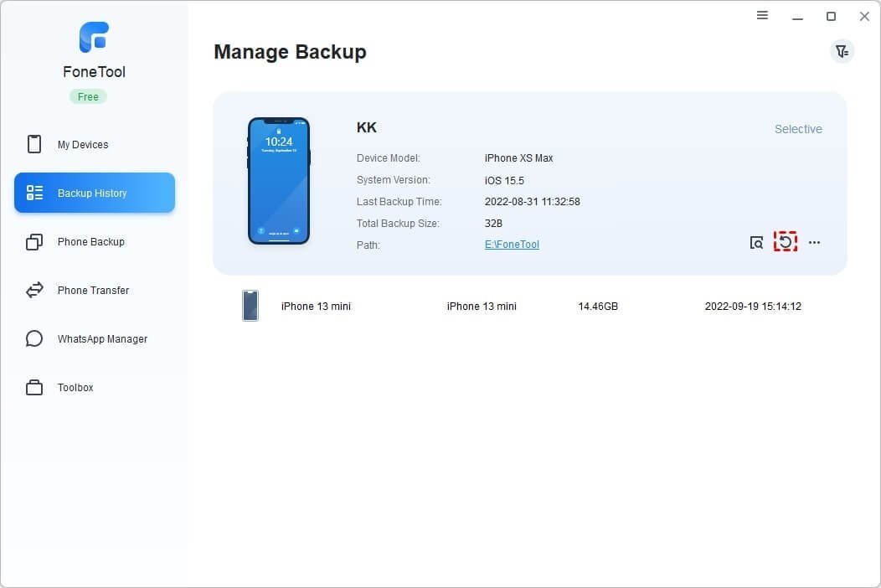Click the iPhone XS Max phone thumbnail

(x=278, y=180)
